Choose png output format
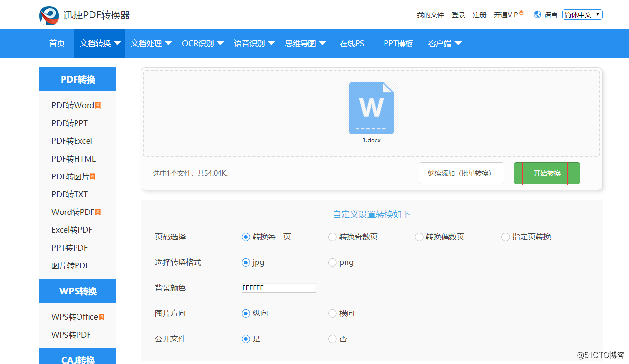This screenshot has width=629, height=364. [x=332, y=263]
